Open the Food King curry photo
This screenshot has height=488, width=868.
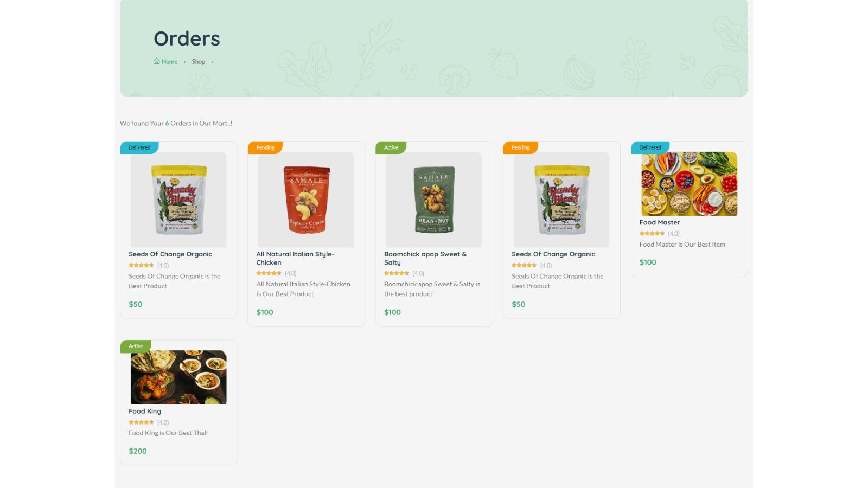pyautogui.click(x=178, y=377)
